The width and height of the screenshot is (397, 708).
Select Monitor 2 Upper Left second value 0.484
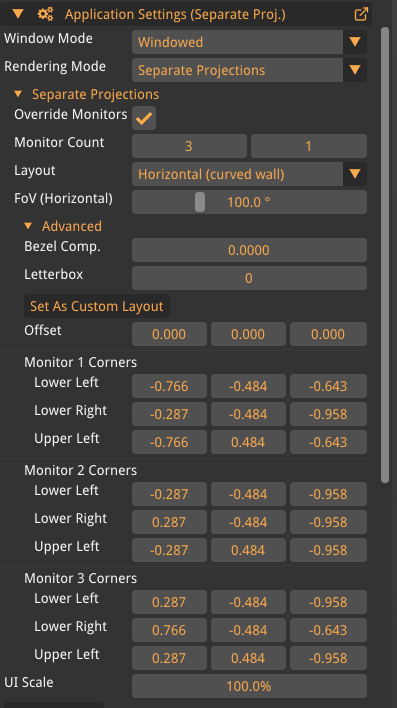(248, 550)
